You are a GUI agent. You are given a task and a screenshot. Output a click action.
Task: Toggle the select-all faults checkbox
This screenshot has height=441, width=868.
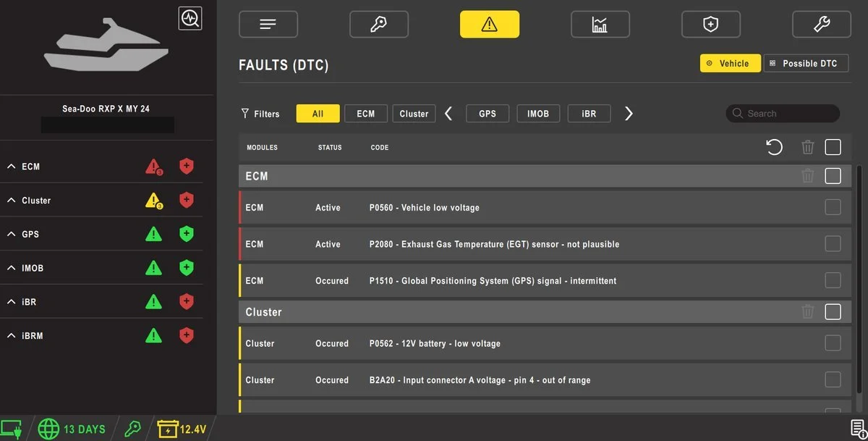833,147
